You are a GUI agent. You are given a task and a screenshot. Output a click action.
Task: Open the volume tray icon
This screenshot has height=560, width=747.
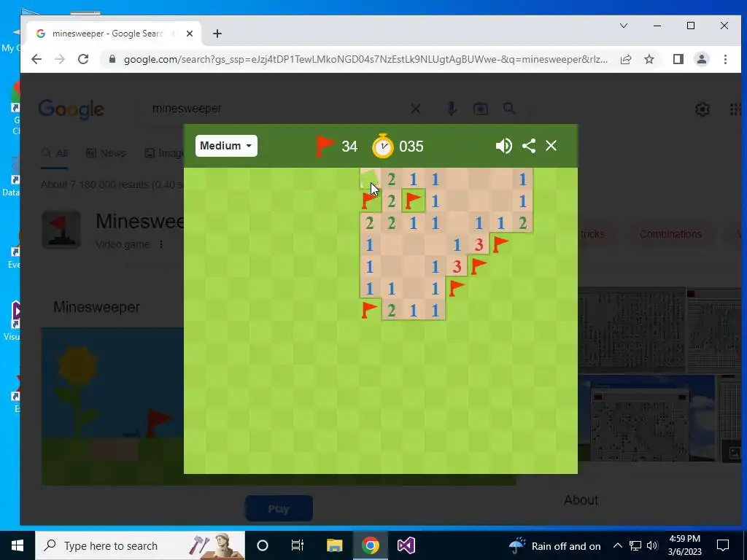pyautogui.click(x=652, y=545)
